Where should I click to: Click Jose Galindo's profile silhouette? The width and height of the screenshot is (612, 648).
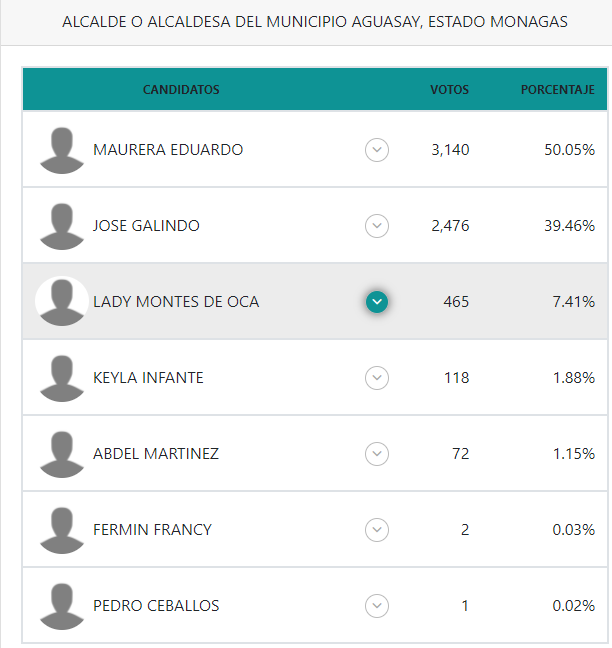point(62,226)
